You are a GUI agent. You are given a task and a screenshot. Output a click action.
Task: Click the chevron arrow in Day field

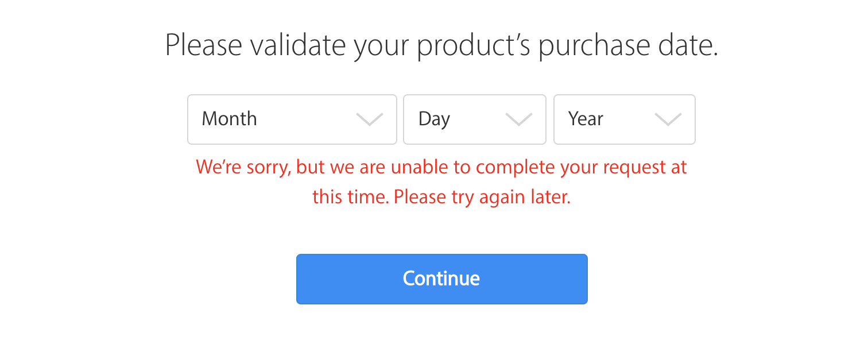518,119
